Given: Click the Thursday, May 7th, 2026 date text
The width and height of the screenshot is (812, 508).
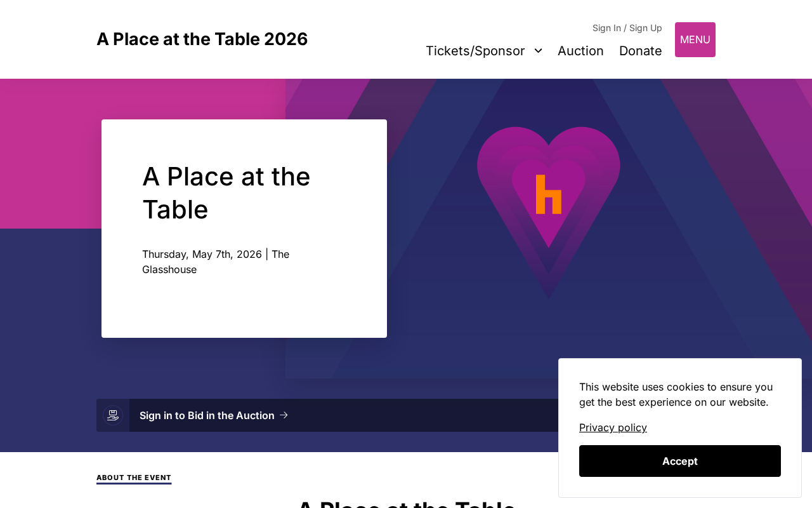Looking at the screenshot, I should (x=202, y=254).
